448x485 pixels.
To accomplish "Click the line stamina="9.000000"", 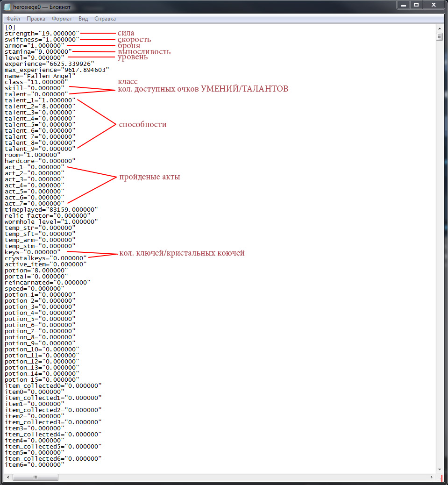I will [x=38, y=52].
